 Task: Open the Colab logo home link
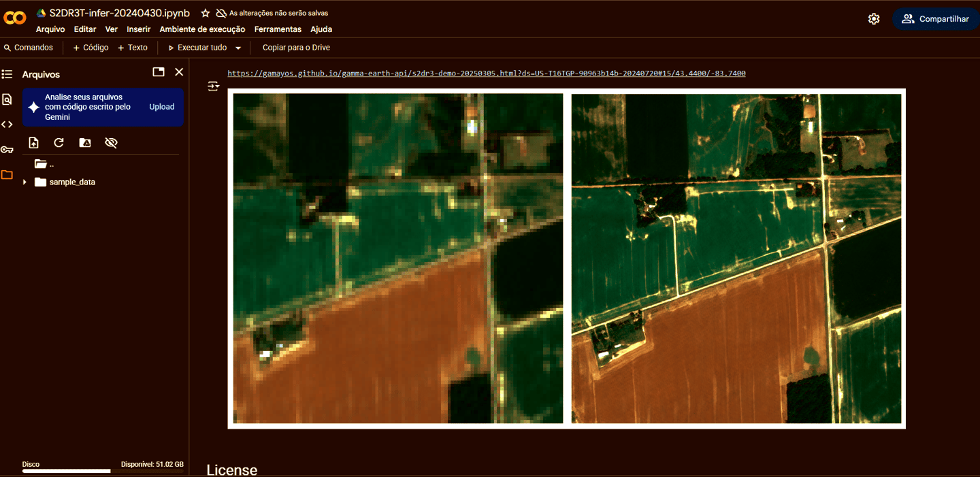(x=15, y=18)
